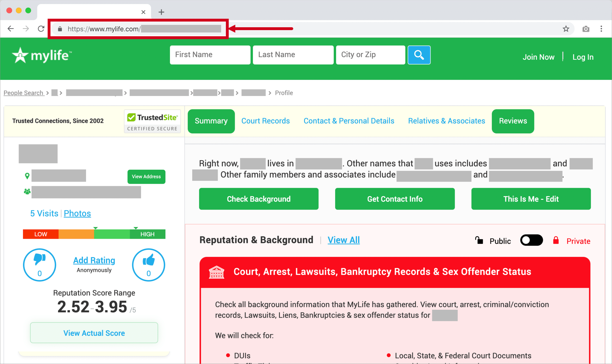Click the camera icon in browser toolbar

pyautogui.click(x=586, y=29)
